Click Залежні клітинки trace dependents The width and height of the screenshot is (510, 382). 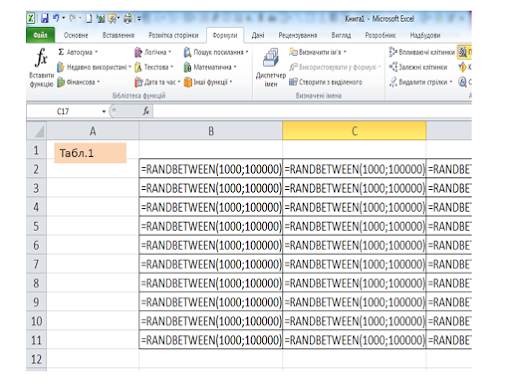418,67
